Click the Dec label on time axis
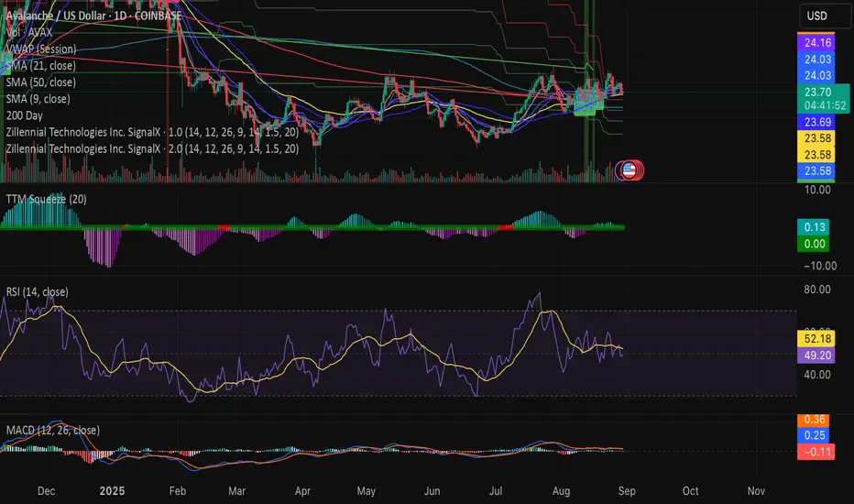The width and height of the screenshot is (854, 504). click(47, 491)
